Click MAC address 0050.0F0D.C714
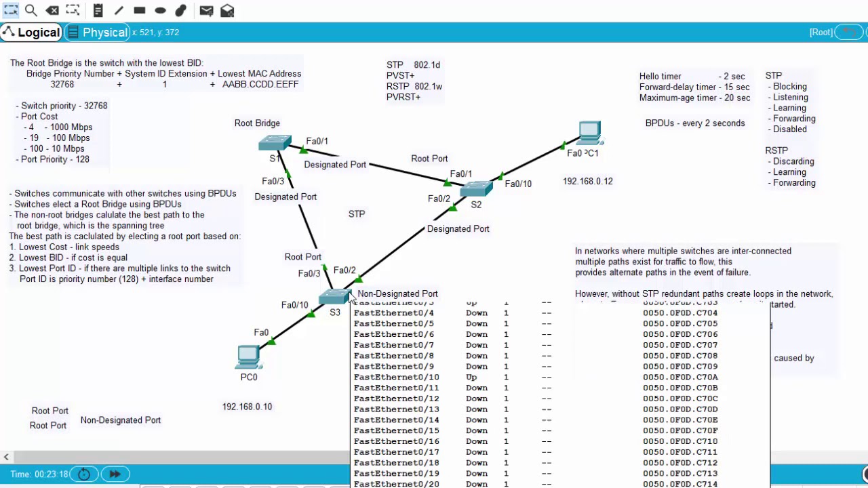The height and width of the screenshot is (488, 868). (680, 484)
